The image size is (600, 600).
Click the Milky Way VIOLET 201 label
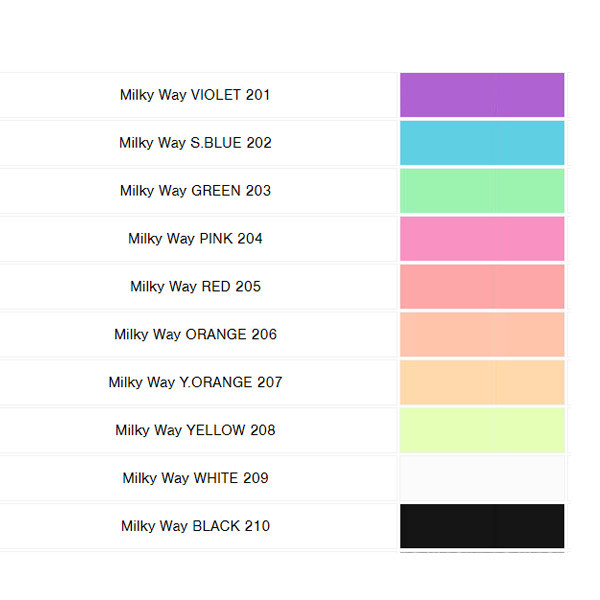(195, 95)
